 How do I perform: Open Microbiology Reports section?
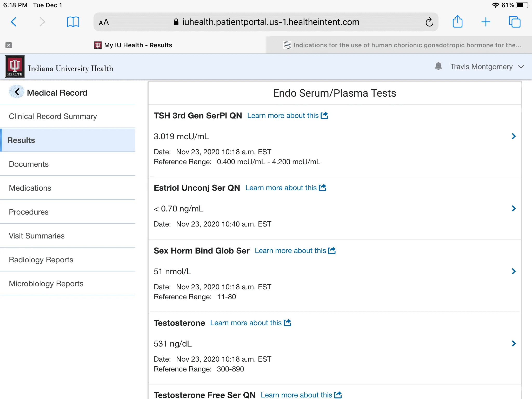pos(68,283)
